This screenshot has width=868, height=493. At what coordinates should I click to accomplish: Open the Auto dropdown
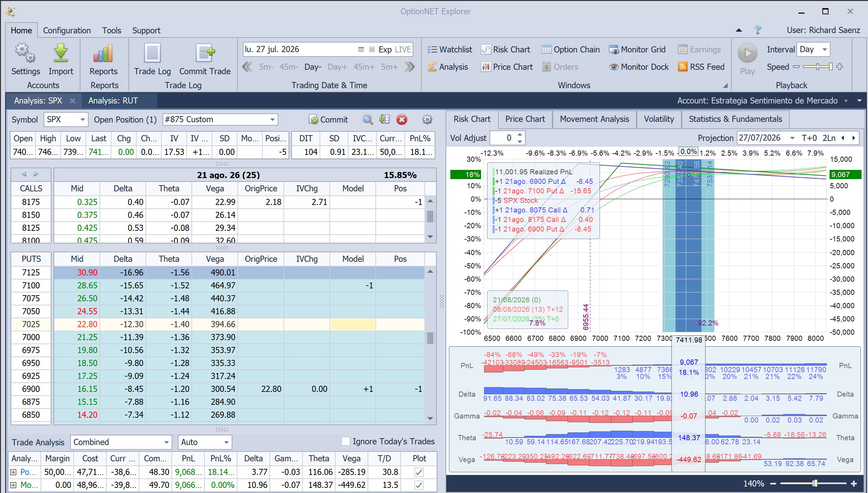pyautogui.click(x=227, y=442)
